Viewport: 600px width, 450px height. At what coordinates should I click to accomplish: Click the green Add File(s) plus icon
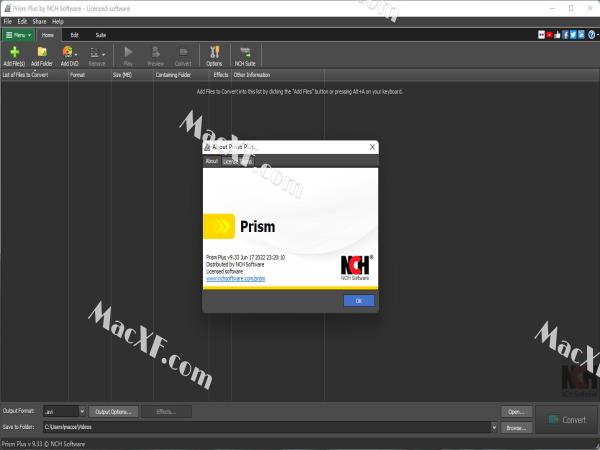point(15,52)
